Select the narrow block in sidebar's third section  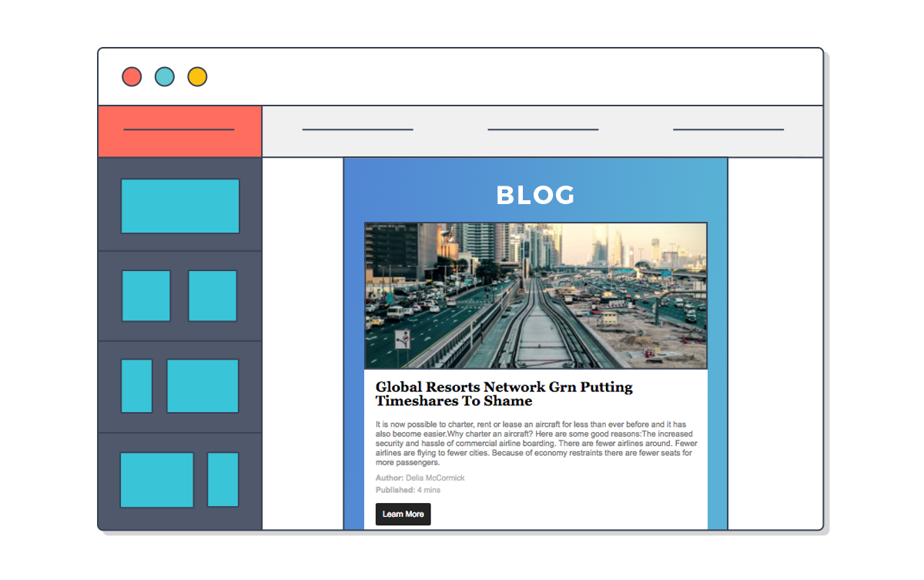pos(137,386)
